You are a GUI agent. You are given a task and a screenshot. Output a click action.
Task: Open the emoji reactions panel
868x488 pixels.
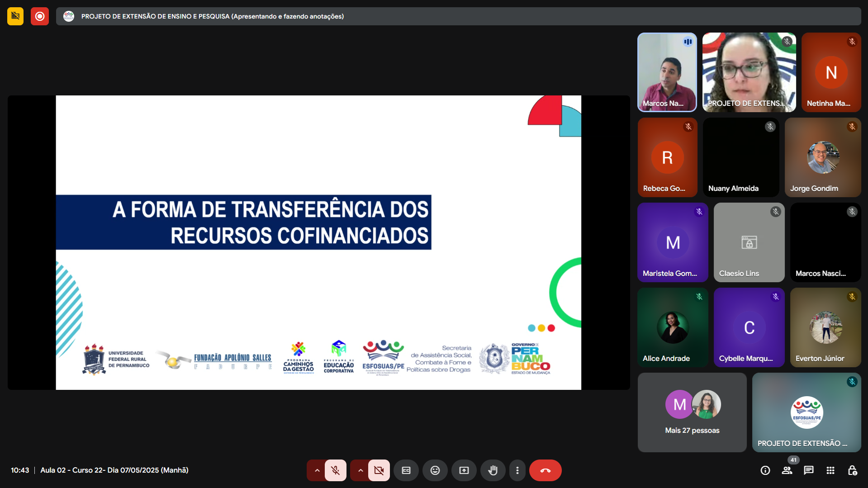[x=435, y=470]
